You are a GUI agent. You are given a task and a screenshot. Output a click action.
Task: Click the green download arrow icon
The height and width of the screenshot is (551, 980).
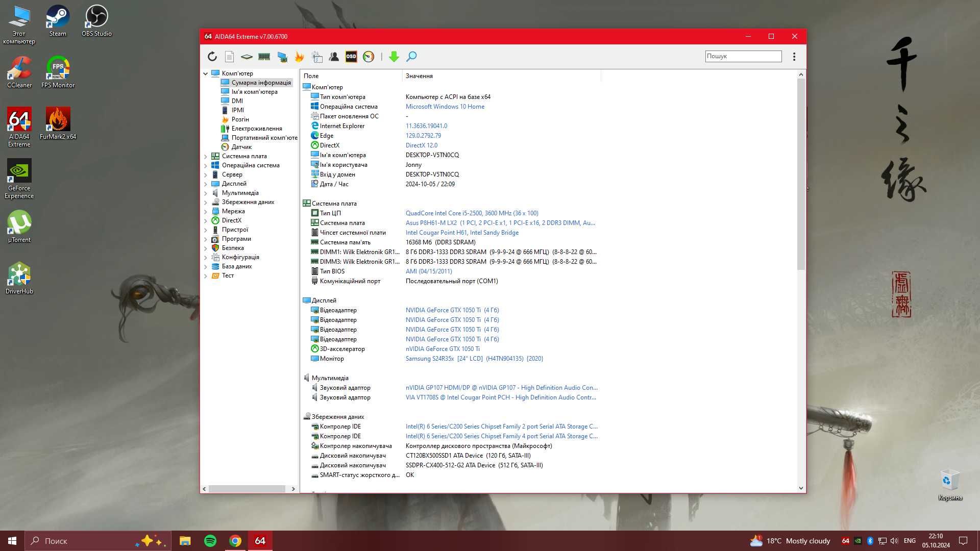point(394,57)
